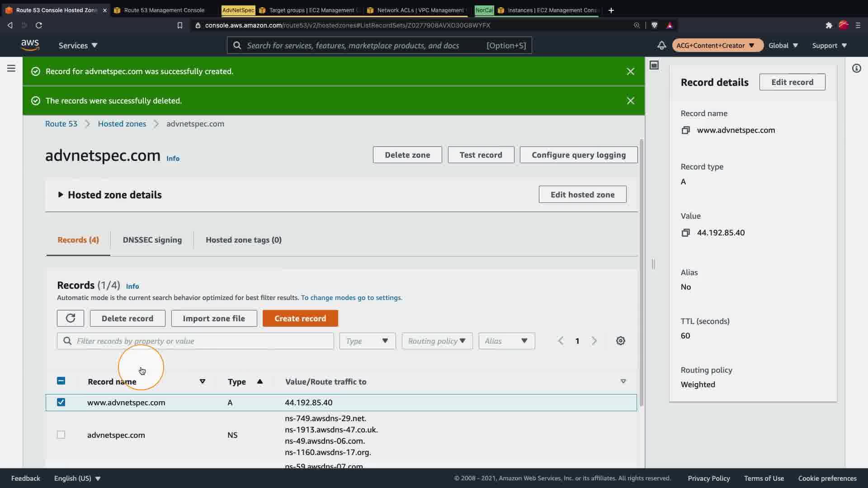868x488 pixels.
Task: Click the refresh records icon button
Action: 71,318
